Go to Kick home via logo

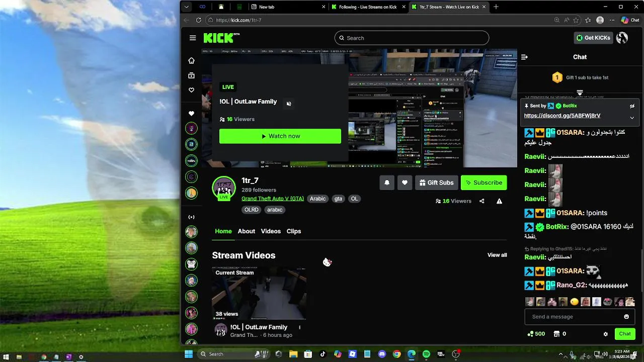pos(221,38)
